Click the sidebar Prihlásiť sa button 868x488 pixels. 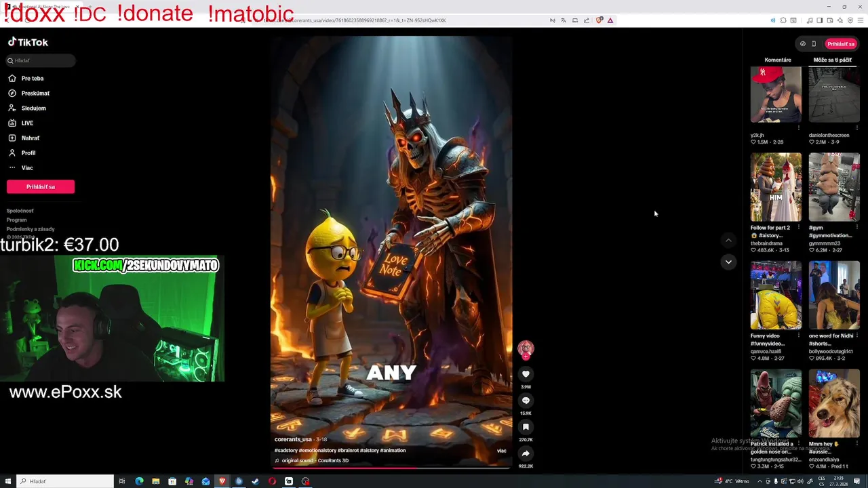41,186
